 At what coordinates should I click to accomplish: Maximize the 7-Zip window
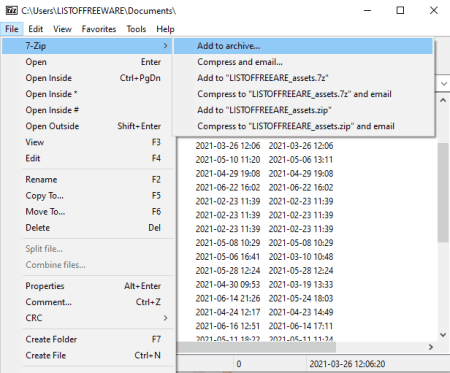400,10
